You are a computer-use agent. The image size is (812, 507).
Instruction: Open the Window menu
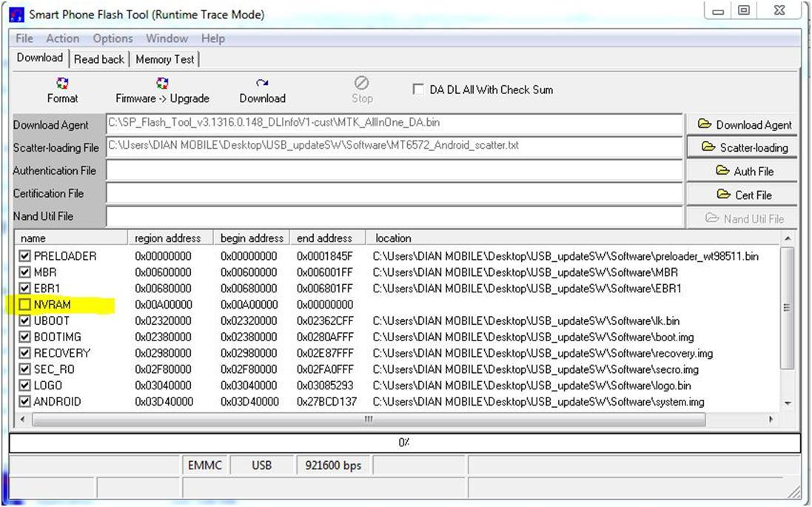point(167,38)
